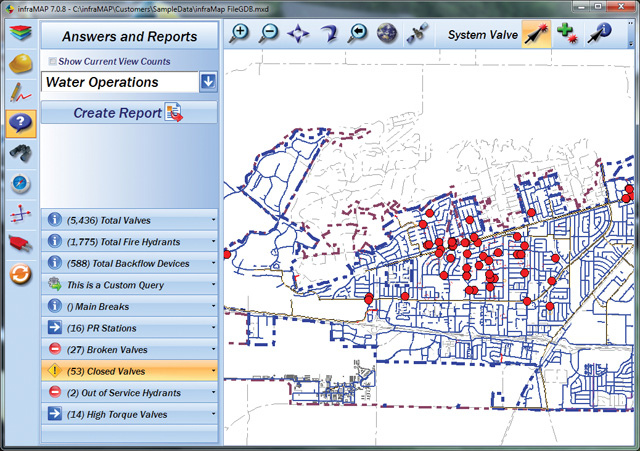Select the compass navigation icon
Screen dimensions: 640x451
[x=20, y=184]
